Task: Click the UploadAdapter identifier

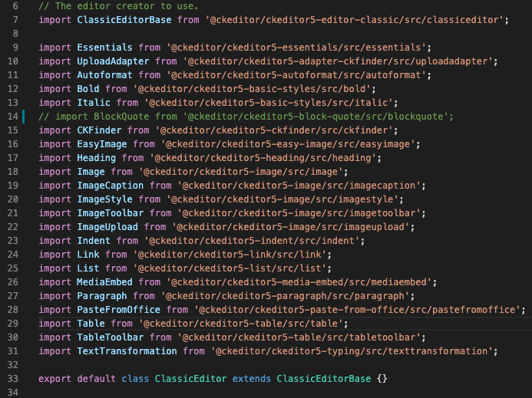Action: click(x=113, y=61)
